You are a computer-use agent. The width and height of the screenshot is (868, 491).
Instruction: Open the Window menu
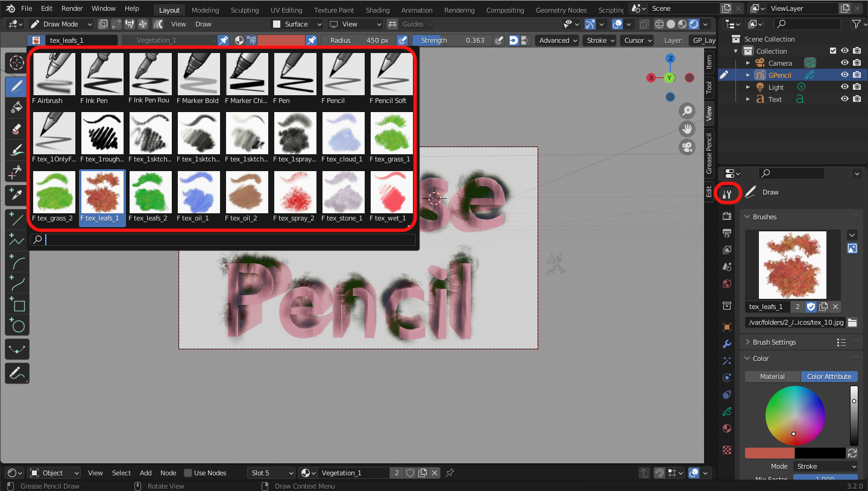[104, 8]
